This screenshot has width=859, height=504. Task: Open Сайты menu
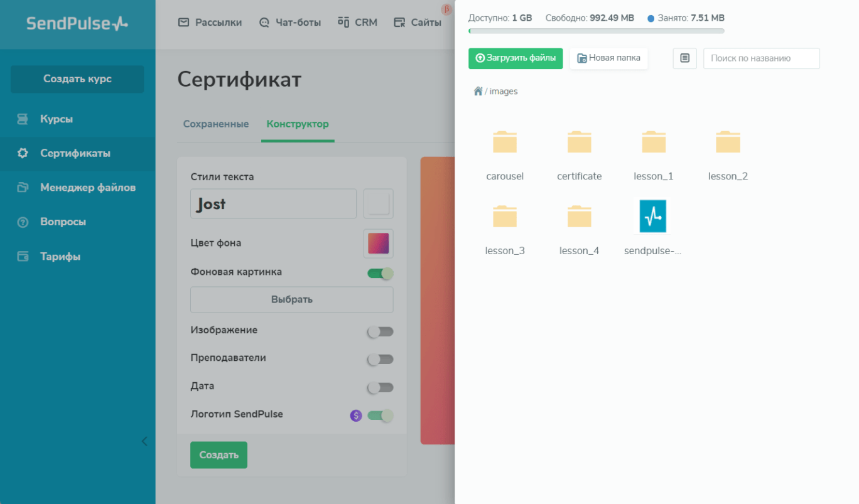click(418, 23)
